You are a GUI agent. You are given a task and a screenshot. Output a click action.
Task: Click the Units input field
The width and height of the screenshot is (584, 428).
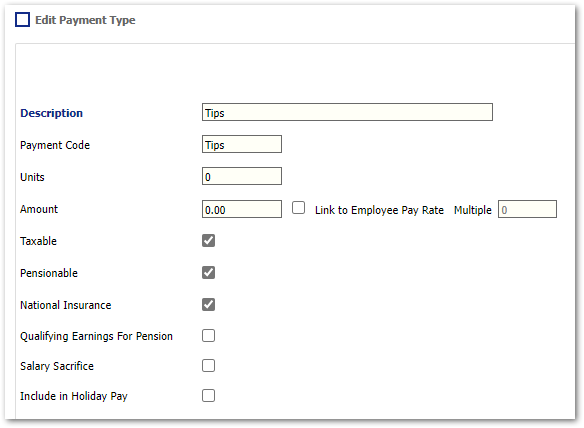coord(242,176)
